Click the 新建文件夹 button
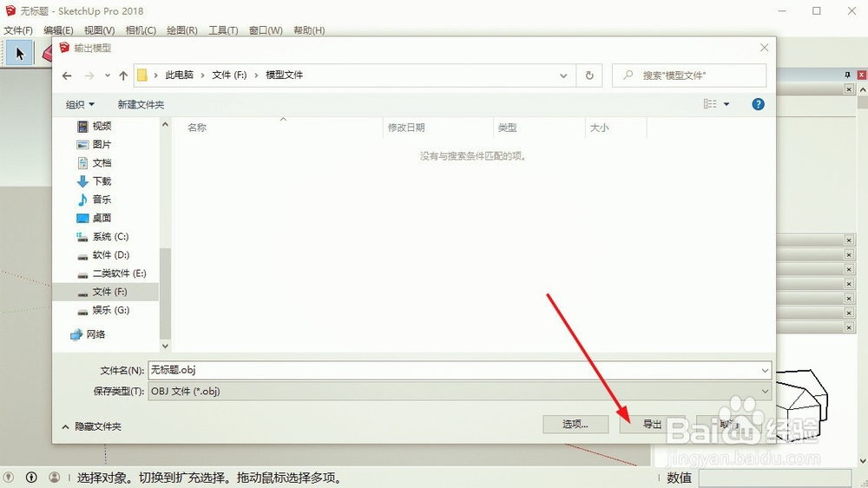Screen dimensions: 868x488 141,104
